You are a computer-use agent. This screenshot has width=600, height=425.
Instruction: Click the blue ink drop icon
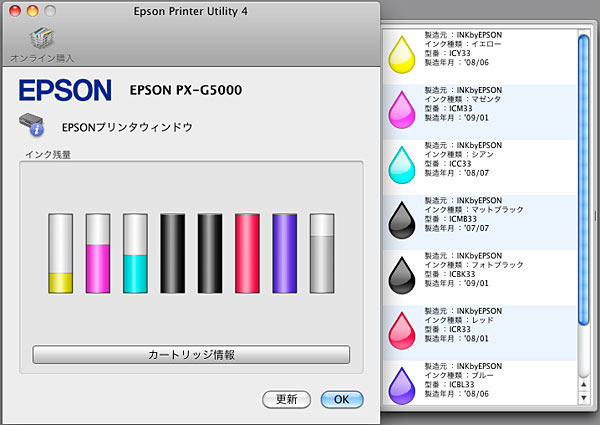[401, 386]
